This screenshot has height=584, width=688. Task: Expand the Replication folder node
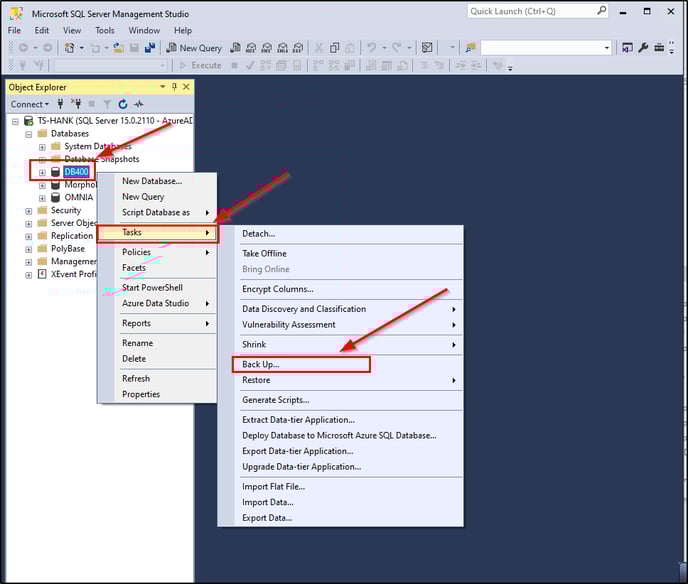coord(29,236)
